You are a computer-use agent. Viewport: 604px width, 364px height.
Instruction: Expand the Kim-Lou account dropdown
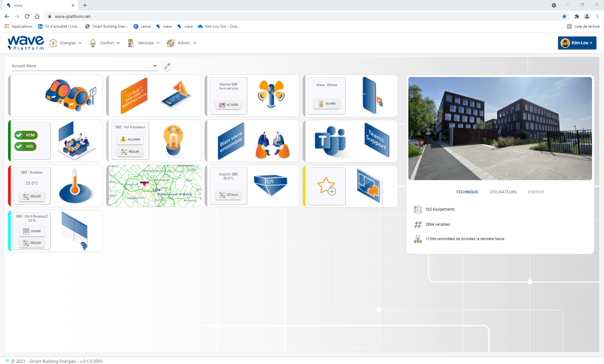[x=577, y=43]
